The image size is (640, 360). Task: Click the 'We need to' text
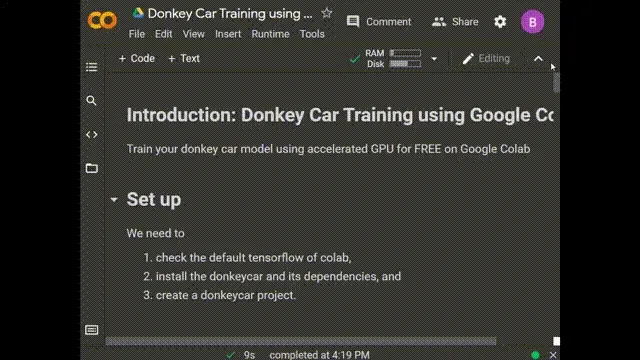tap(156, 233)
